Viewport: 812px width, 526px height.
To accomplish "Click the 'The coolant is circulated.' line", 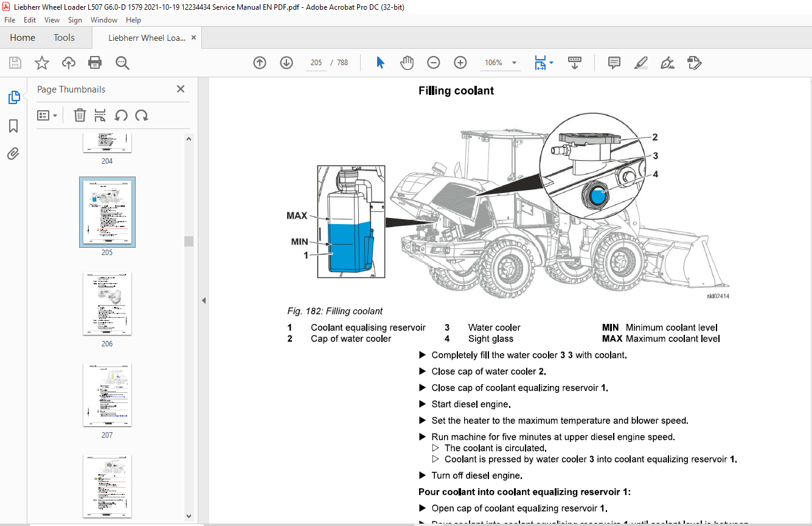I will coord(496,448).
